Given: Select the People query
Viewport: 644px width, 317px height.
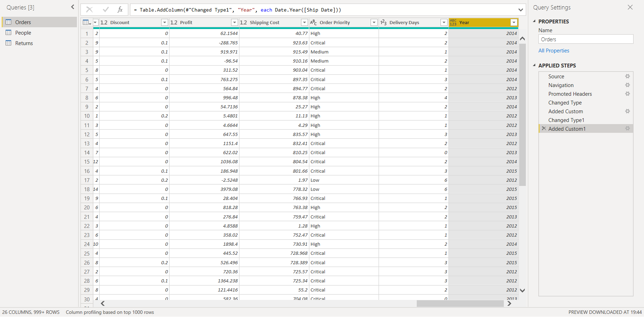Looking at the screenshot, I should pos(23,33).
